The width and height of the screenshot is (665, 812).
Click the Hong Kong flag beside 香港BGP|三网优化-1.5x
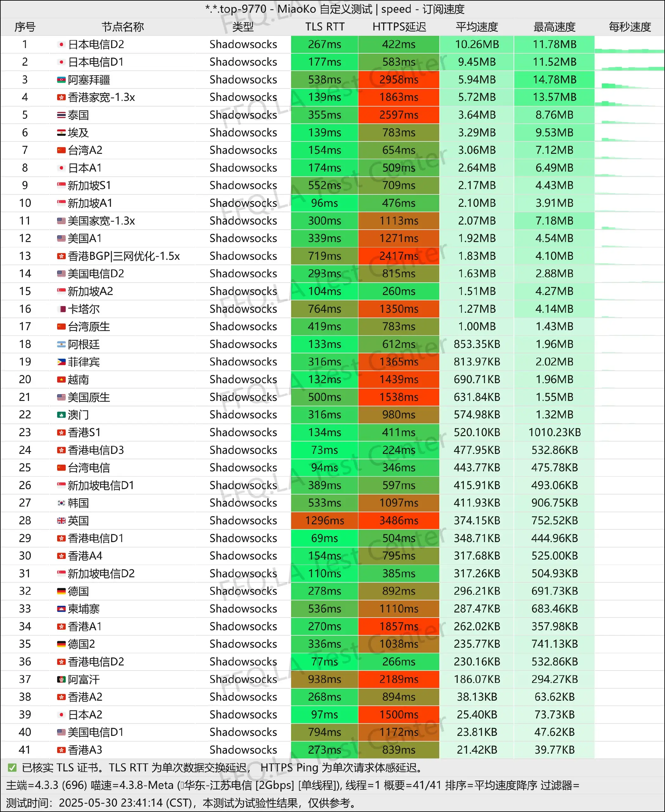(61, 256)
